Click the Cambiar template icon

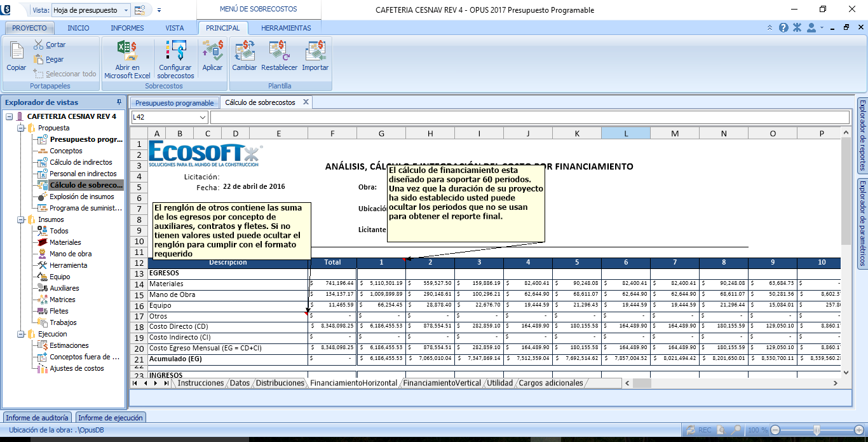pyautogui.click(x=244, y=56)
